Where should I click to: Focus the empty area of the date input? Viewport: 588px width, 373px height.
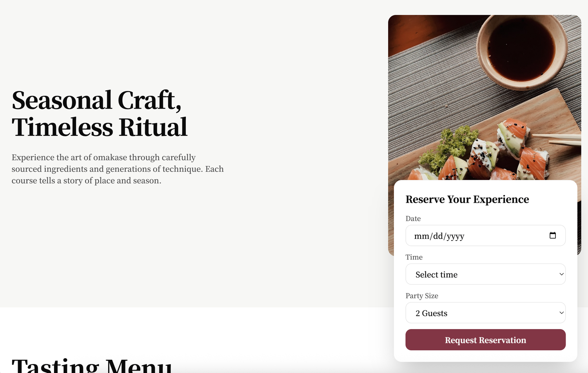pos(506,236)
